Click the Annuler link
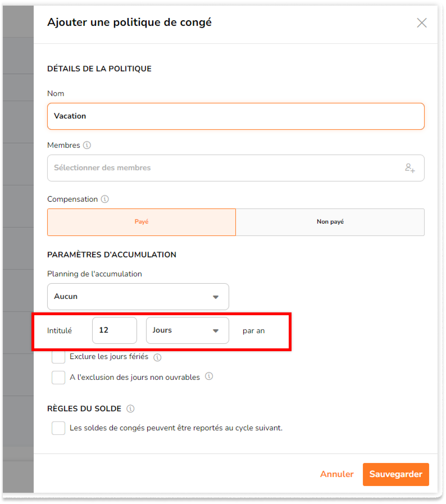The height and width of the screenshot is (504, 446). (337, 474)
